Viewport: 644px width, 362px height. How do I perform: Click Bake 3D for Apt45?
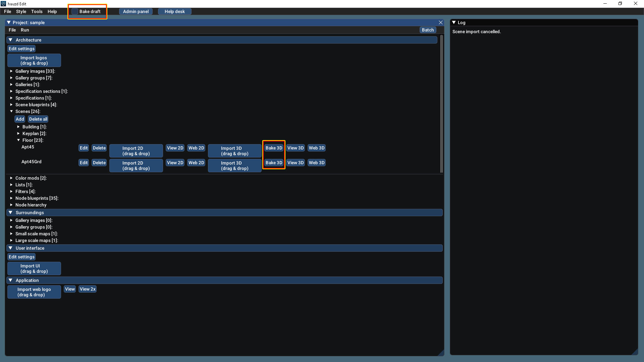274,148
